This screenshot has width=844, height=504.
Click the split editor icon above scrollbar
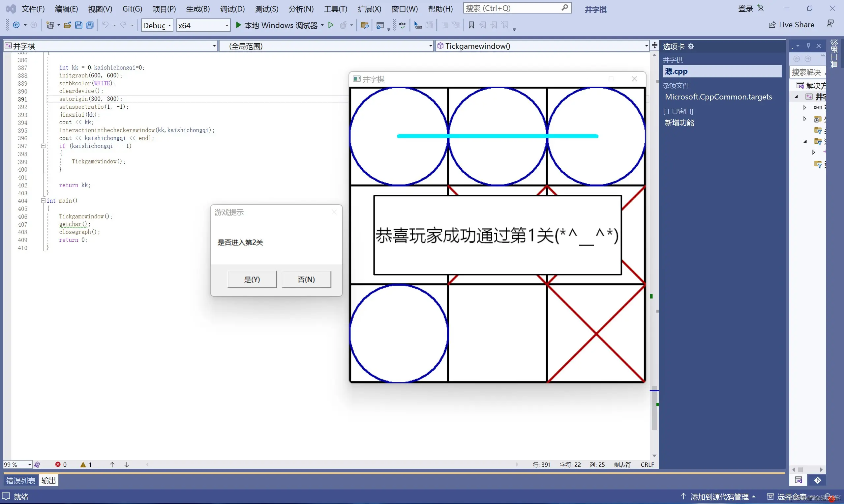click(654, 45)
